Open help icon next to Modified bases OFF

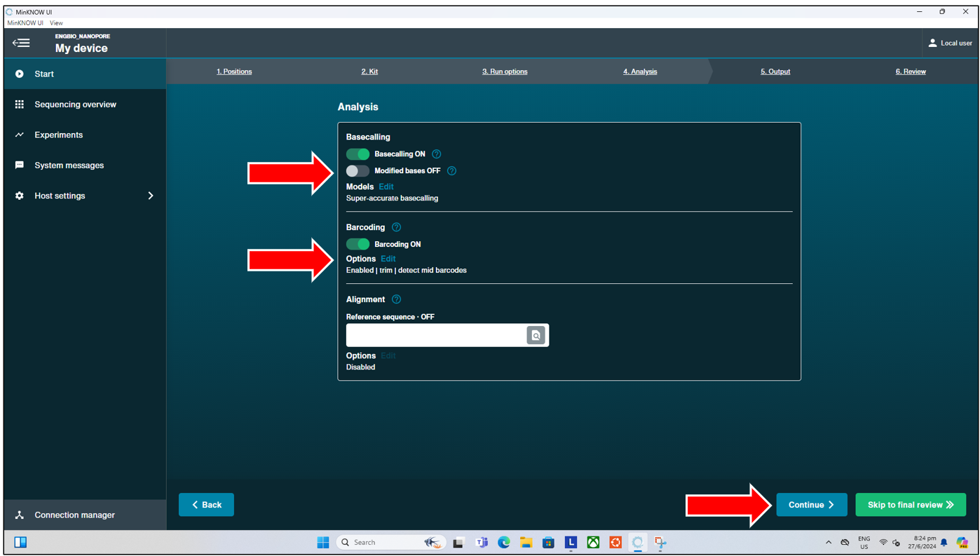(451, 171)
